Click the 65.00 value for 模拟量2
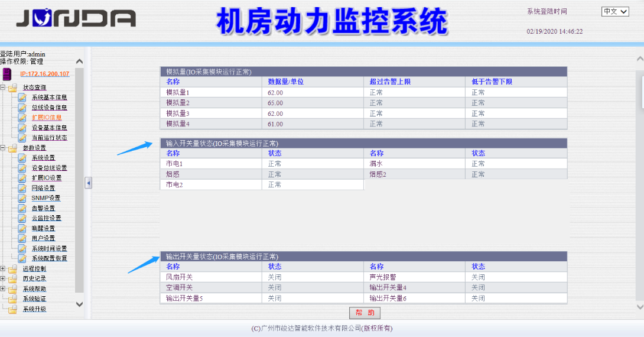The width and height of the screenshot is (644, 337). coord(275,103)
